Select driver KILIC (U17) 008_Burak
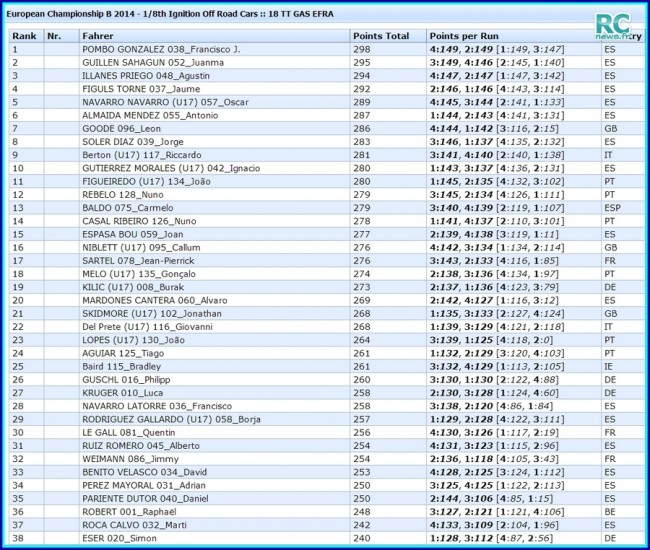The width and height of the screenshot is (650, 550). click(133, 287)
